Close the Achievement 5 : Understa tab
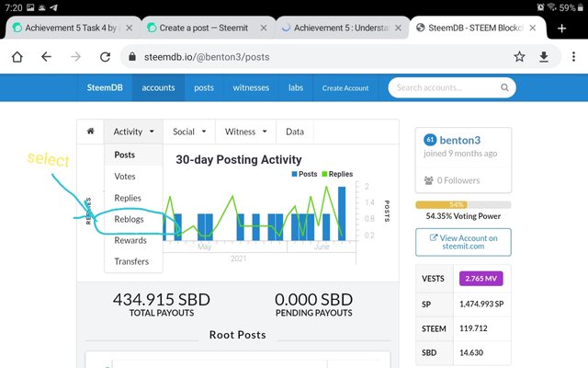The image size is (588, 368). pos(398,29)
